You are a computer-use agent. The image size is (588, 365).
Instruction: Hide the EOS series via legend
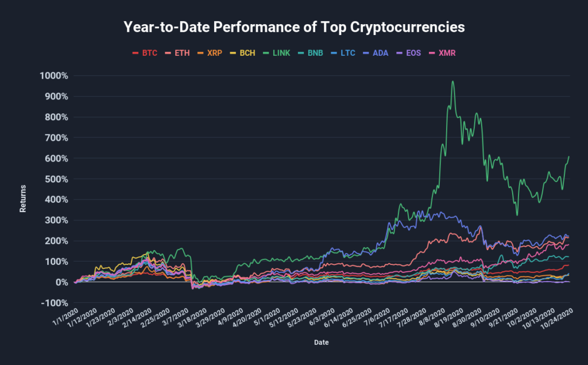click(x=413, y=53)
